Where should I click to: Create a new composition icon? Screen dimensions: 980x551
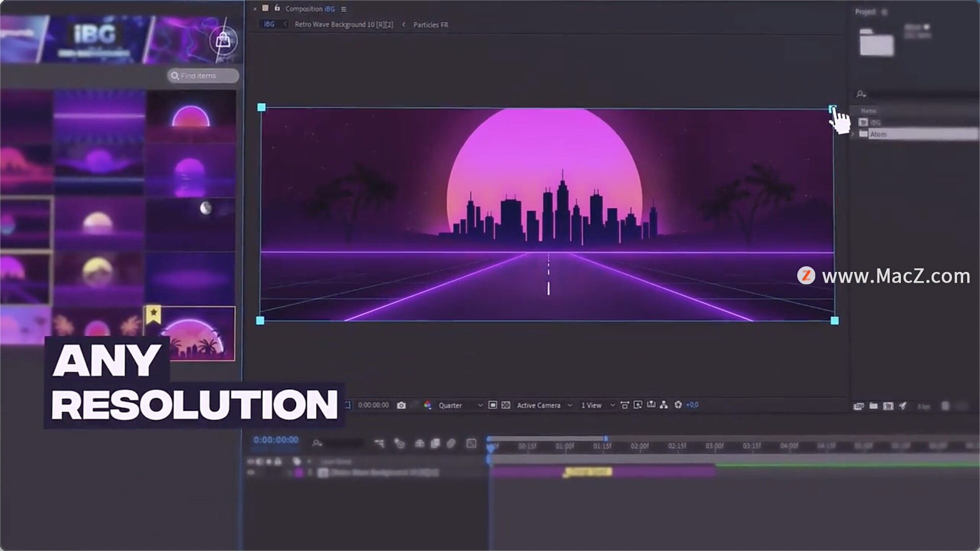(x=888, y=406)
